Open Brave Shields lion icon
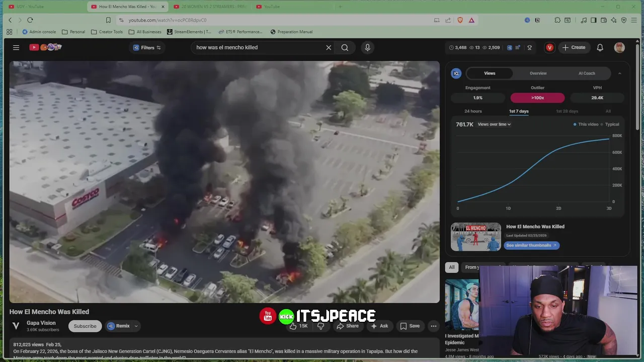The image size is (644, 362). click(460, 20)
